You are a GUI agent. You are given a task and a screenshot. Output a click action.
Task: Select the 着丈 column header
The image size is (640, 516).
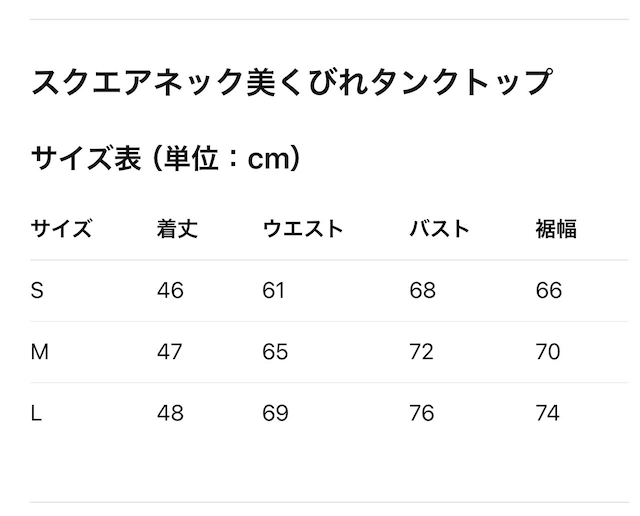coord(177,229)
